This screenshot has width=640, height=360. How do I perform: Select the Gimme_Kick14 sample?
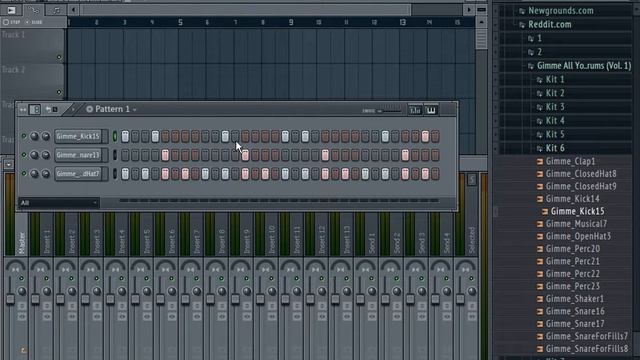point(572,199)
